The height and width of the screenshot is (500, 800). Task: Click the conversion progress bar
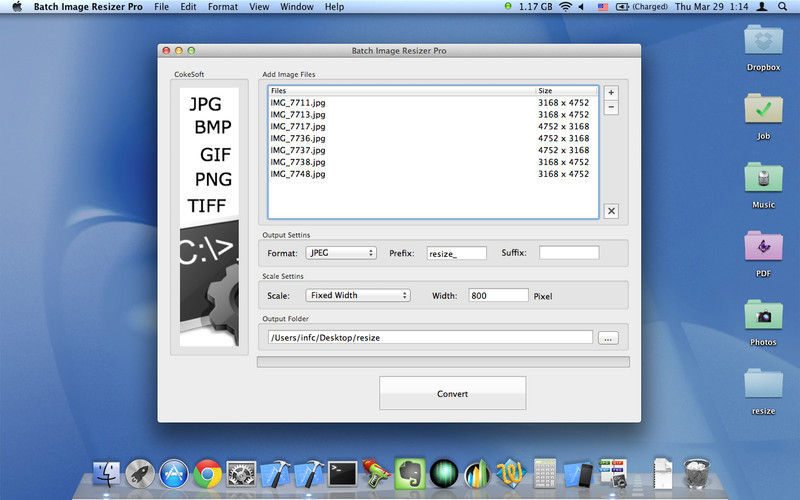click(443, 362)
